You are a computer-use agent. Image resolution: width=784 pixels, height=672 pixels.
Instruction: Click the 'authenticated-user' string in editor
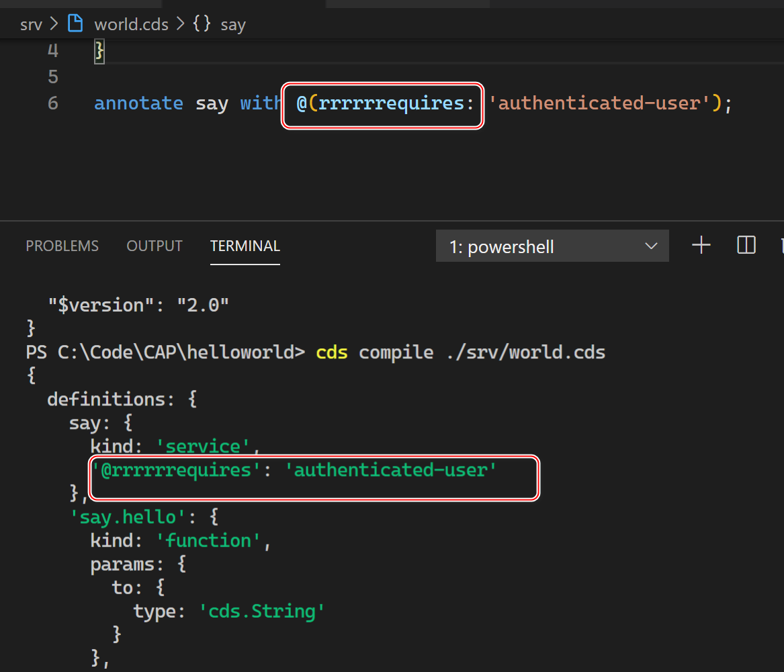[x=599, y=103]
